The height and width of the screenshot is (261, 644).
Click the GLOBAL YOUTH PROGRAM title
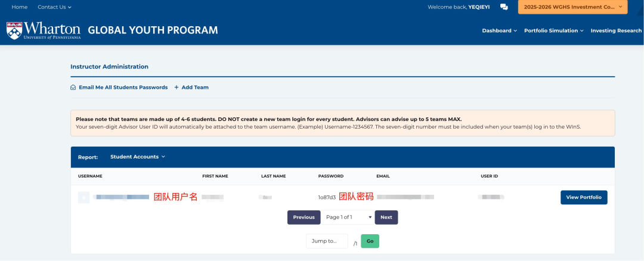[x=153, y=30]
